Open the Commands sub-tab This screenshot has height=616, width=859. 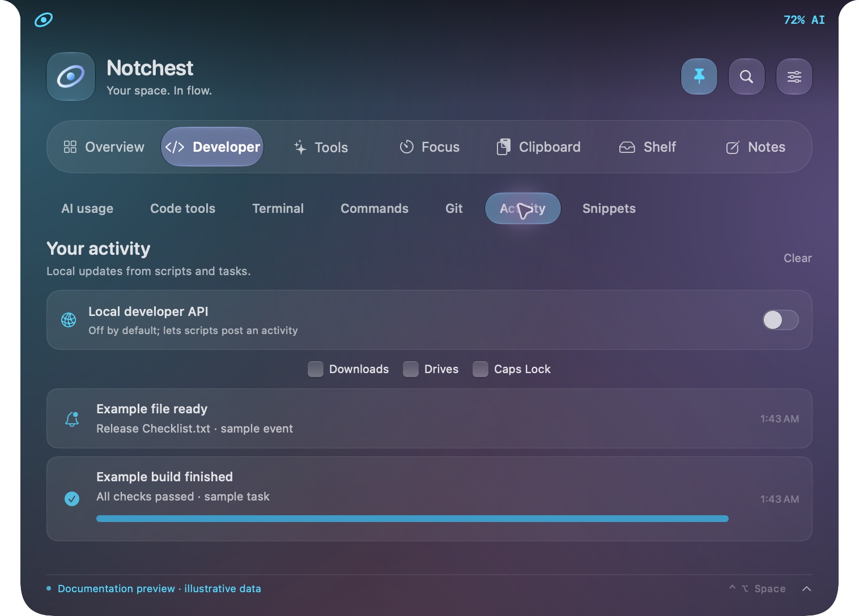coord(375,208)
